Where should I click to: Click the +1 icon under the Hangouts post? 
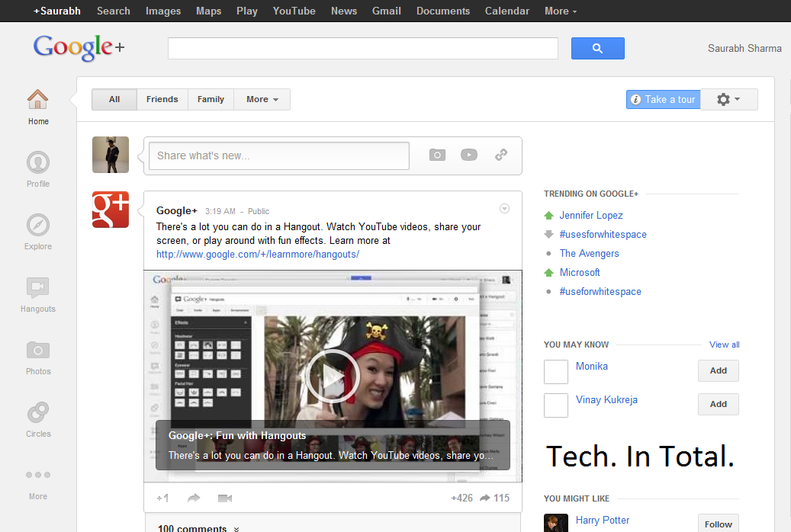[162, 498]
